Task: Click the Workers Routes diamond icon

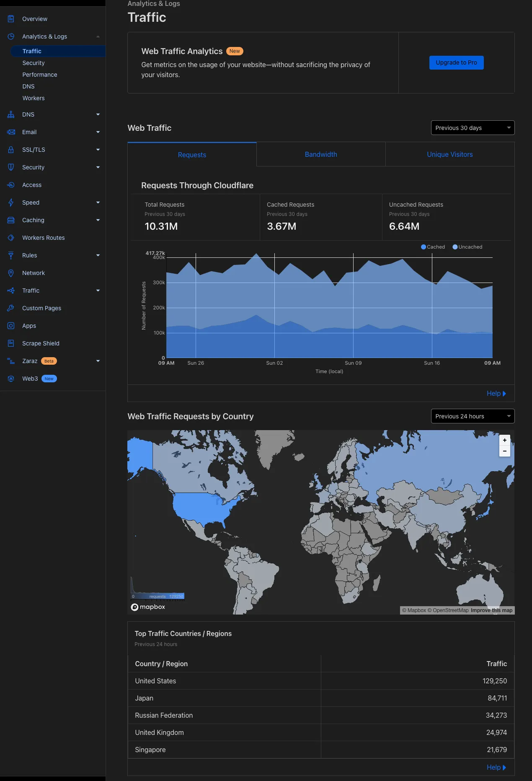Action: [x=11, y=238]
